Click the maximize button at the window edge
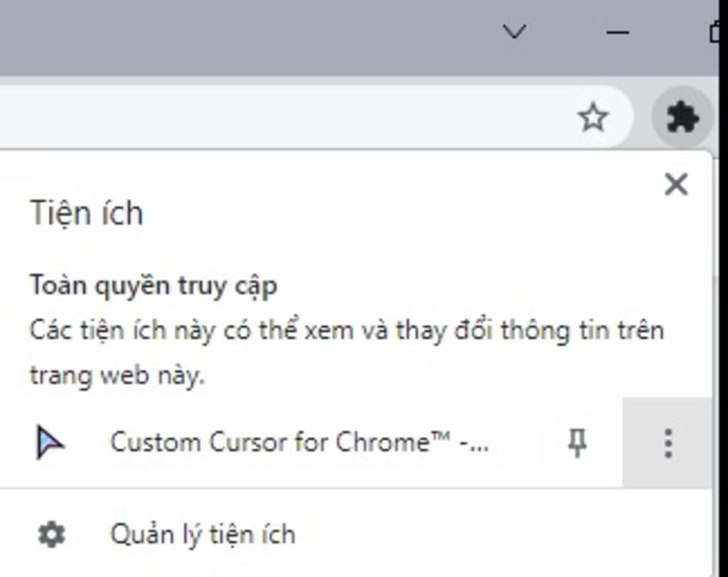This screenshot has width=728, height=577. point(714,32)
